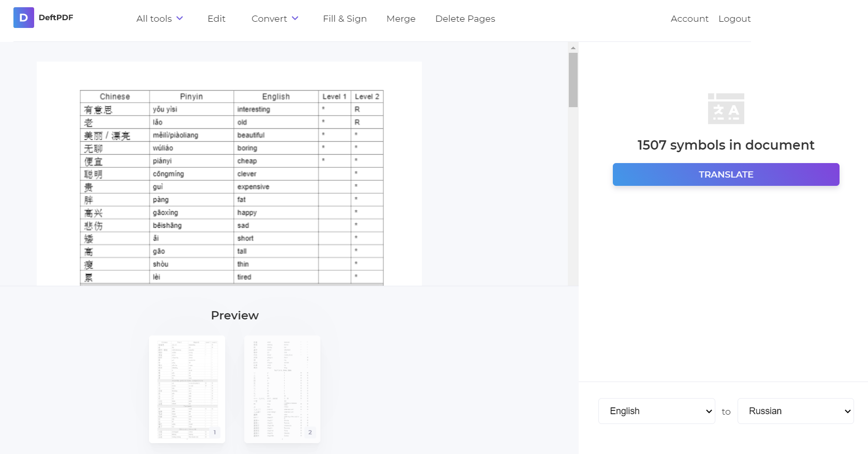Viewport: 868px width, 454px height.
Task: Select the page 2 preview thumbnail
Action: [x=282, y=389]
